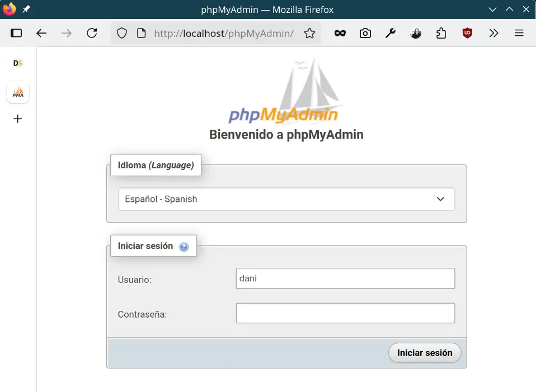Open the uBlock Origin extension icon
The width and height of the screenshot is (536, 392).
click(467, 33)
